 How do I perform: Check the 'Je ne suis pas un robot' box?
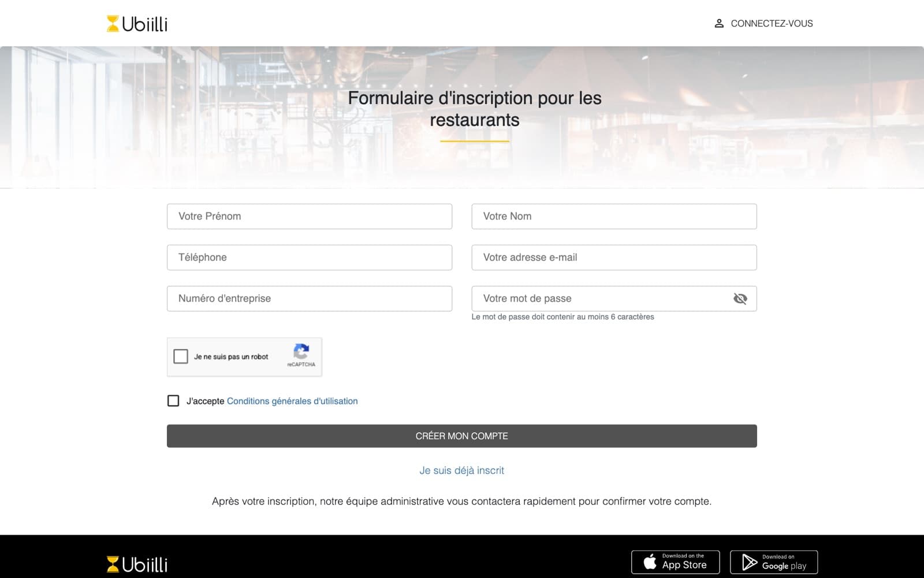point(181,357)
